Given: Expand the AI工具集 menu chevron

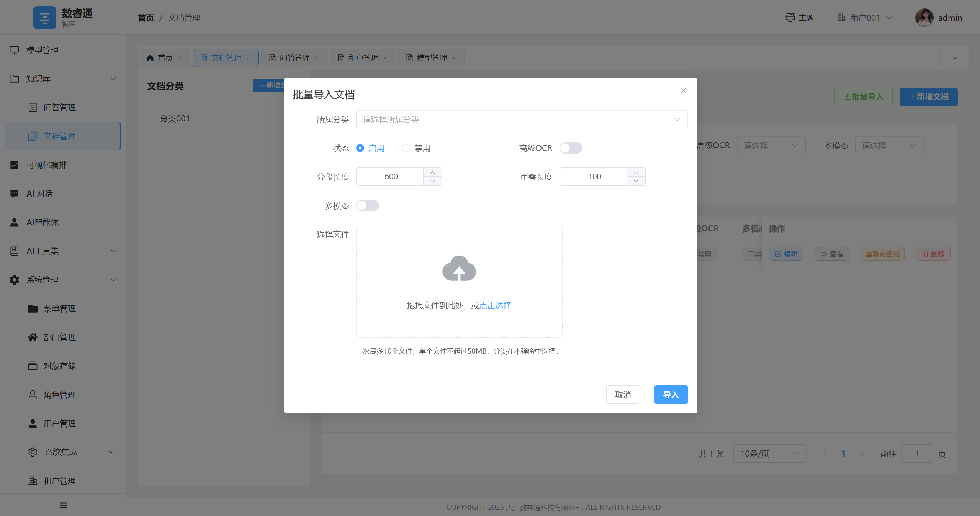Looking at the screenshot, I should tap(113, 251).
